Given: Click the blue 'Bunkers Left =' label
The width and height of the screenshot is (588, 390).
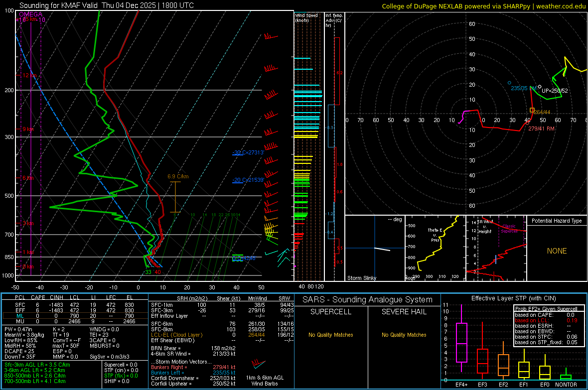Looking at the screenshot, I should 167,373.
